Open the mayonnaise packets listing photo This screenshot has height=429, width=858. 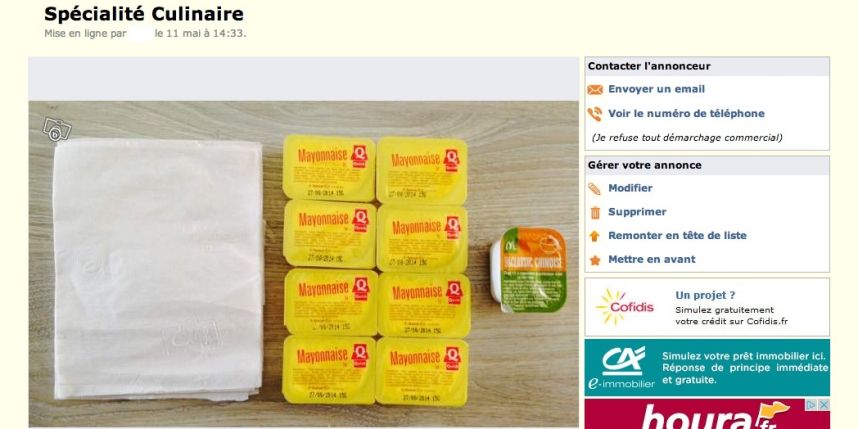coord(304,264)
